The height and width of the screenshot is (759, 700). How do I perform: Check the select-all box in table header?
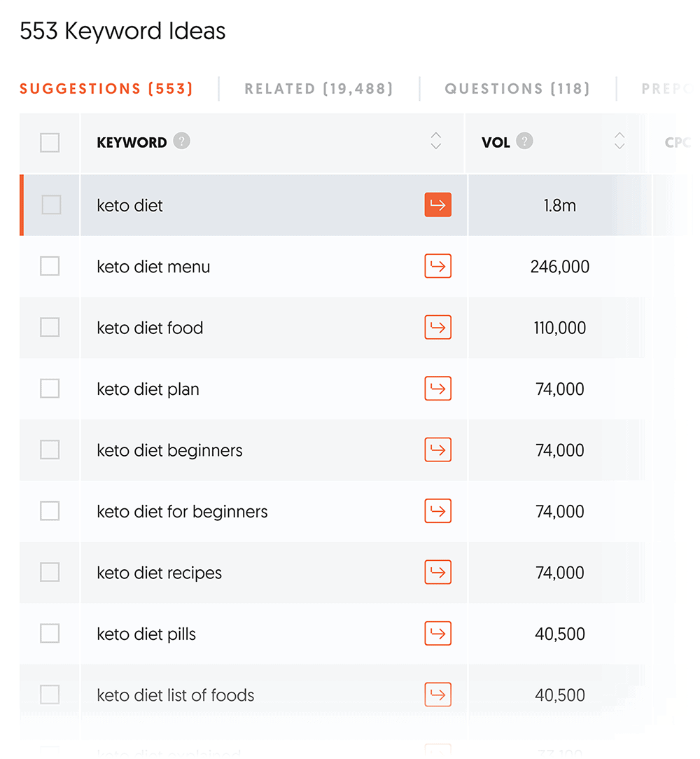point(49,142)
